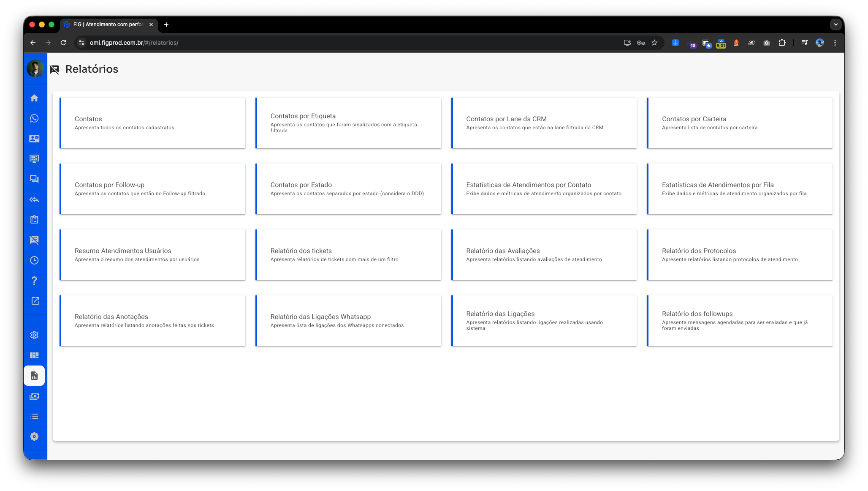Open Estatísticas de Atendimentos por Fila
868x491 pixels.
tap(740, 189)
